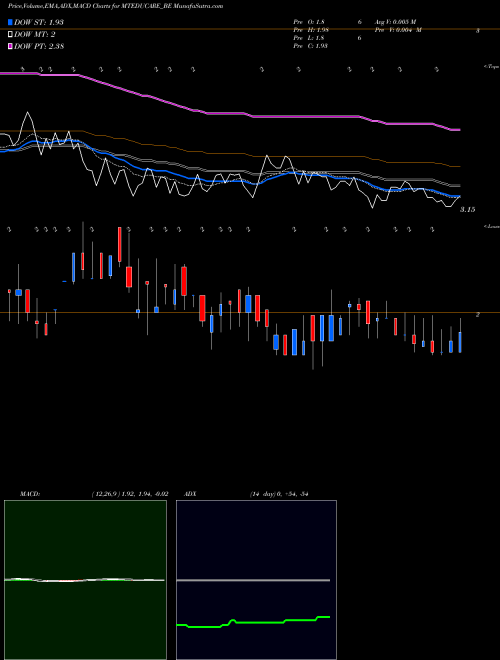Click the 'Pre L: 1.8' value
The width and height of the screenshot is (500, 660).
coord(309,38)
